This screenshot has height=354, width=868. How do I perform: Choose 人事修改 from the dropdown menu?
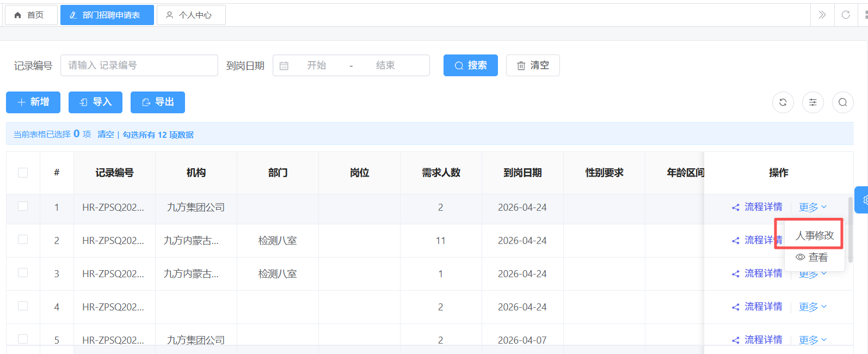[814, 235]
